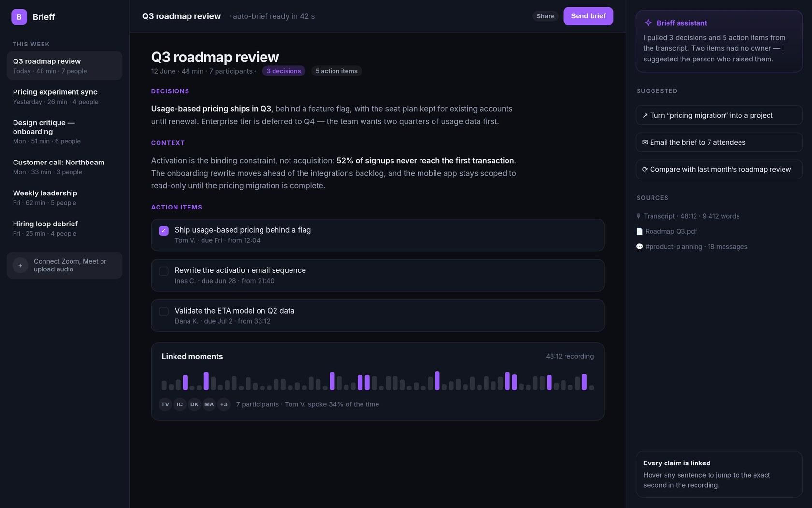Check Rewrite the activation email sequence
This screenshot has height=508, width=812.
(x=164, y=271)
